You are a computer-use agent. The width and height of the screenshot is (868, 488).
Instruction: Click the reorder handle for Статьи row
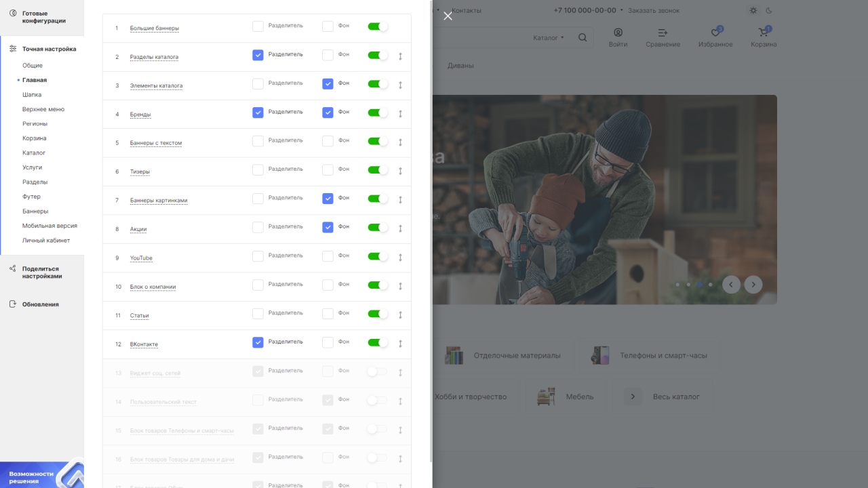coord(400,315)
